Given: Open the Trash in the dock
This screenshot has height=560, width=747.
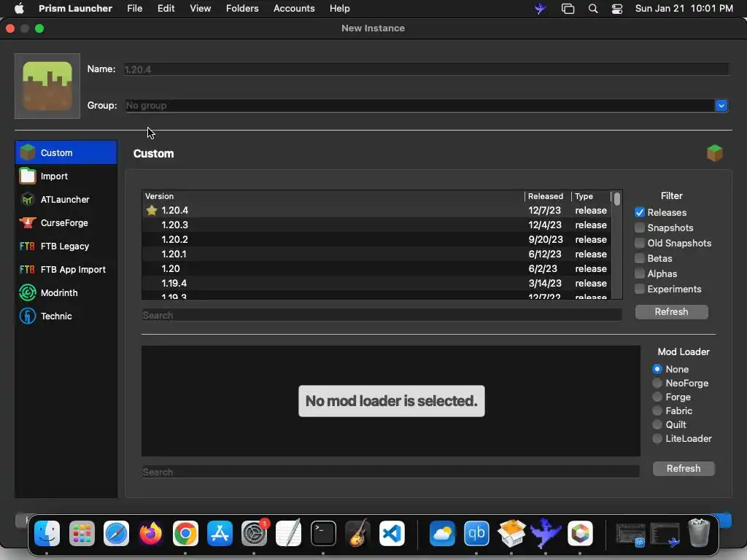Looking at the screenshot, I should [699, 533].
